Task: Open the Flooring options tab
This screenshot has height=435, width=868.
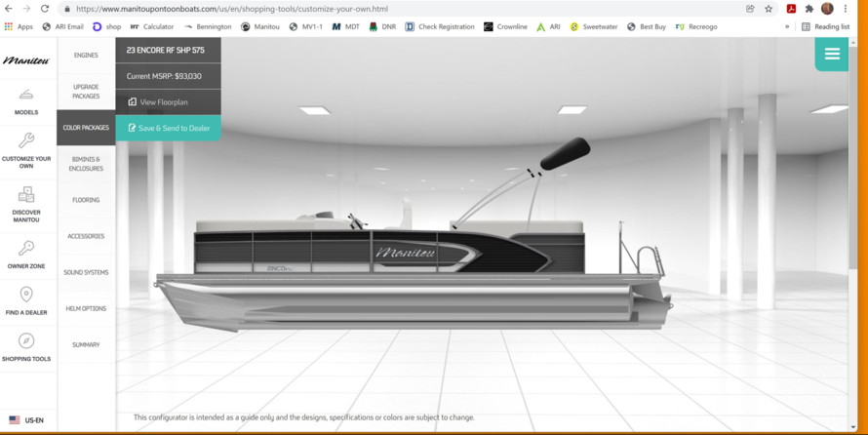Action: (x=86, y=200)
